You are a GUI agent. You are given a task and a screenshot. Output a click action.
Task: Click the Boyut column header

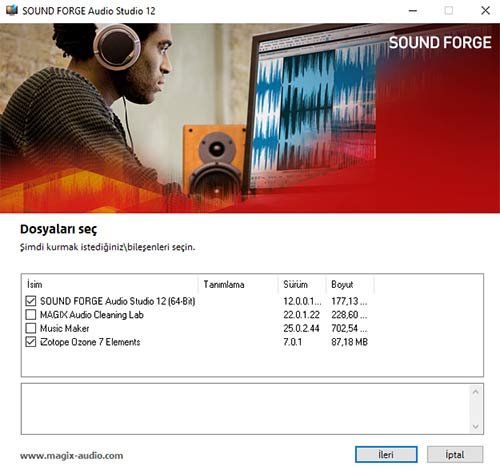pos(350,284)
